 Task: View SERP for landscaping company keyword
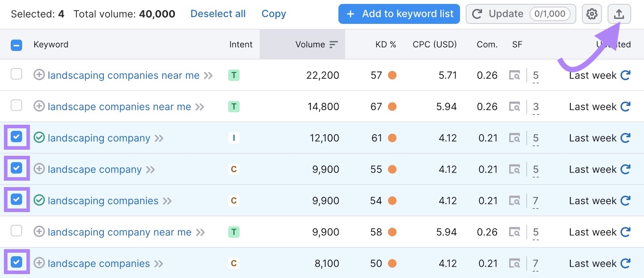pos(514,138)
